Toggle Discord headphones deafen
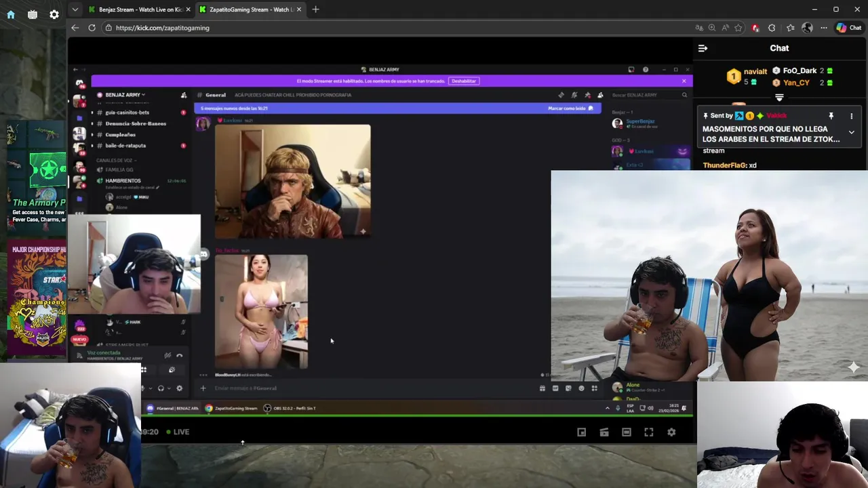This screenshot has width=868, height=488. 161,388
